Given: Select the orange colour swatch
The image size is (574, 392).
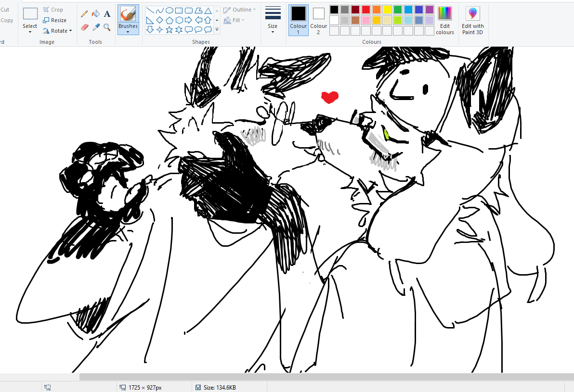Looking at the screenshot, I should (x=376, y=10).
